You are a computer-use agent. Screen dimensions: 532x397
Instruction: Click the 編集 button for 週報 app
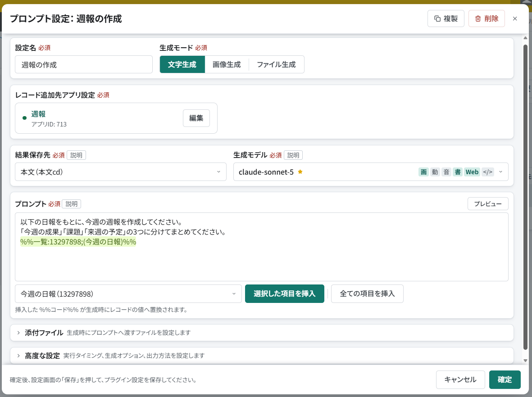pos(196,118)
